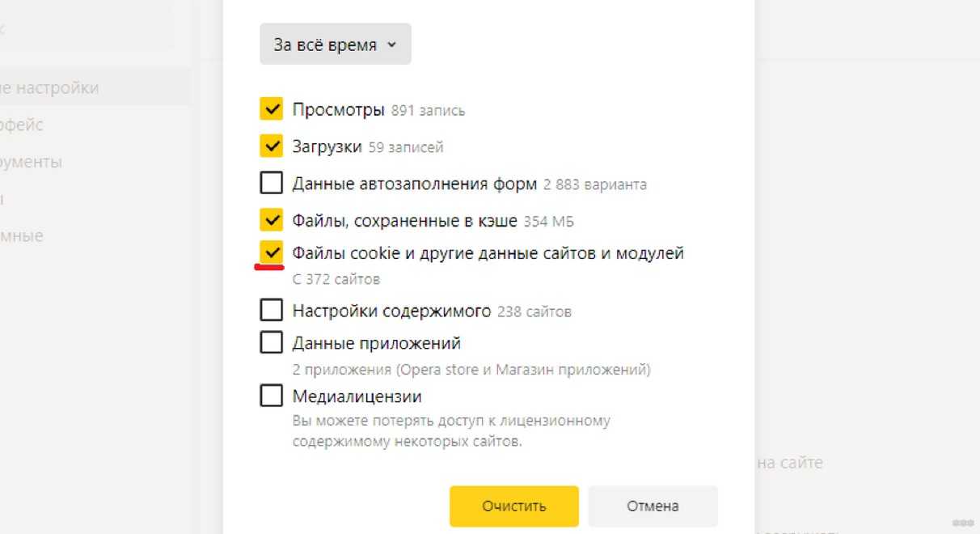Enable the Данные автозаполнения форм checkbox

(x=272, y=184)
